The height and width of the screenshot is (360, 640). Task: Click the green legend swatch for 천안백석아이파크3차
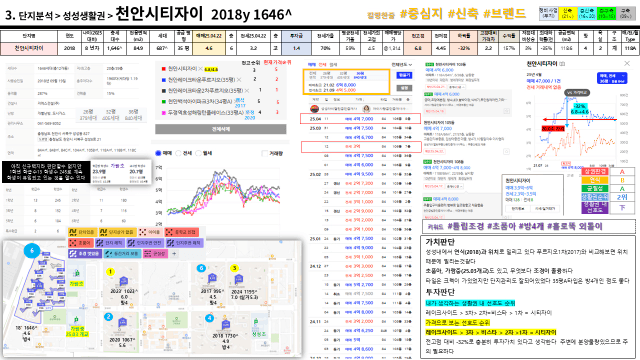pyautogui.click(x=164, y=101)
